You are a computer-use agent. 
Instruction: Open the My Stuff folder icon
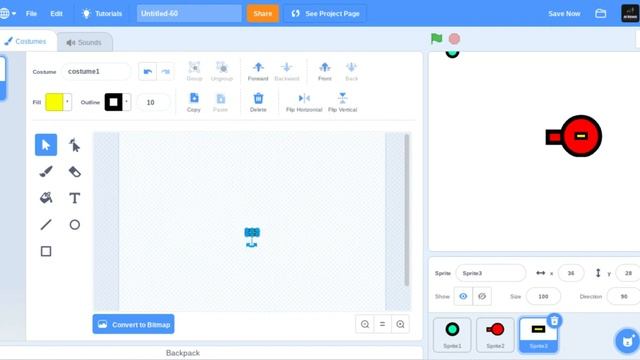pos(600,13)
